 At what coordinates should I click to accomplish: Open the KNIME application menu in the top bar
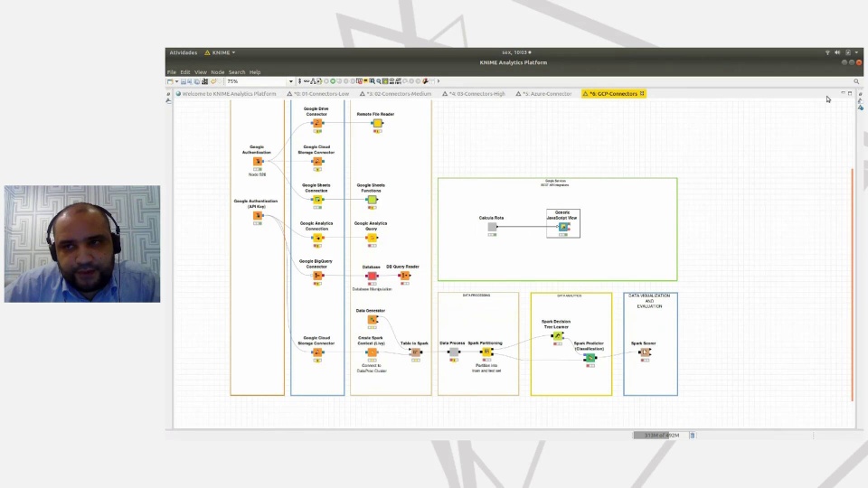coord(220,52)
